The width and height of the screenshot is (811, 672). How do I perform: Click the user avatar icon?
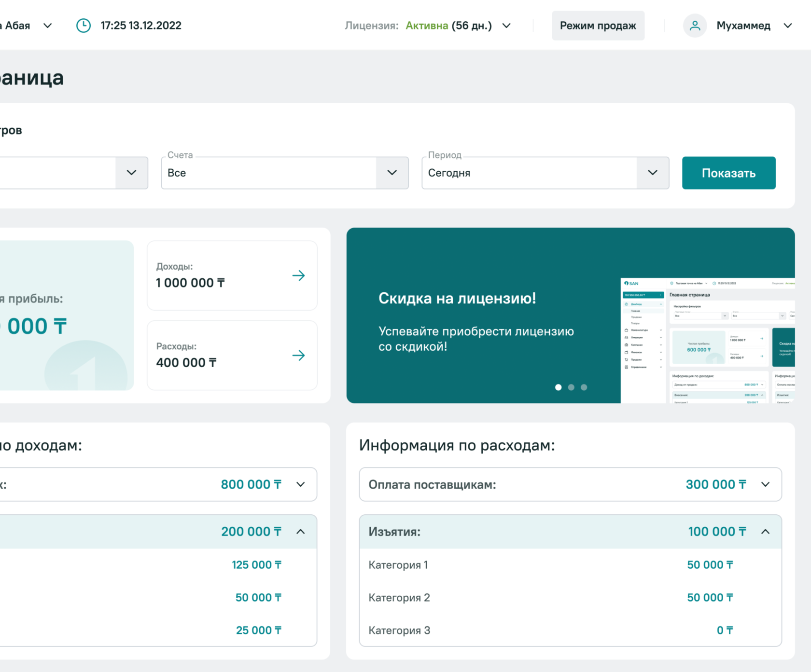695,26
